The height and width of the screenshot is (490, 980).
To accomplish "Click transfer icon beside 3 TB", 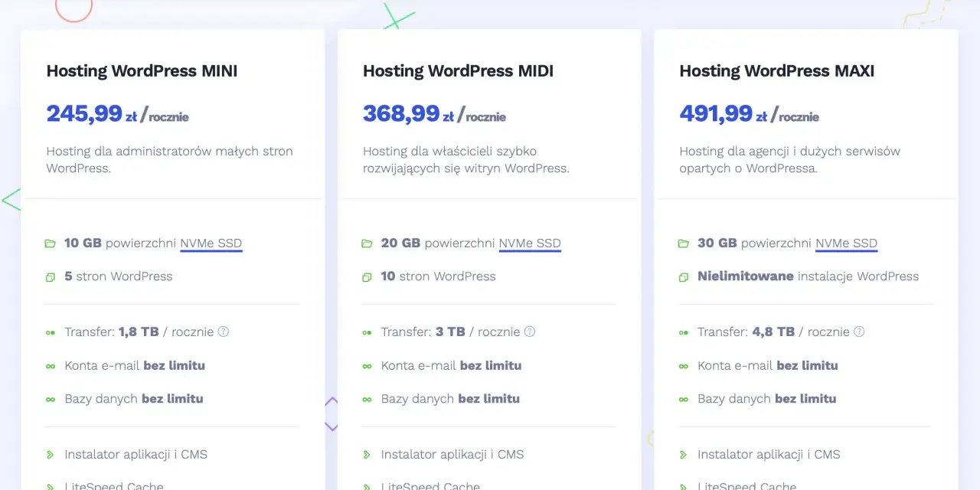I will (x=367, y=332).
